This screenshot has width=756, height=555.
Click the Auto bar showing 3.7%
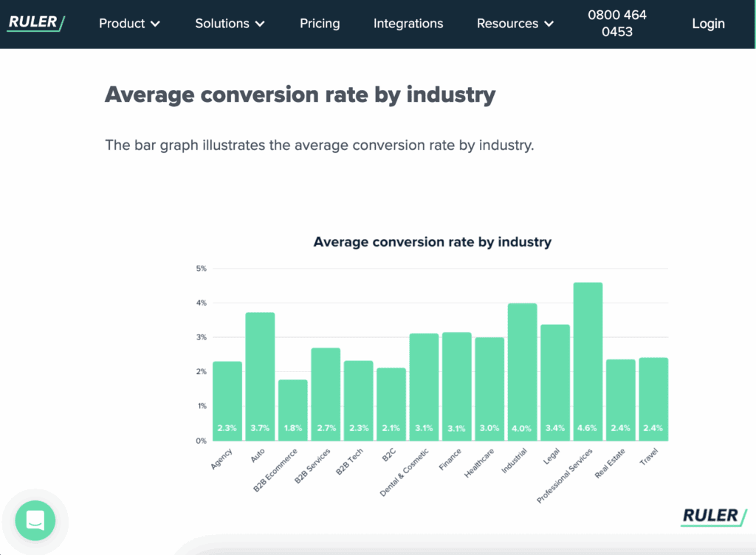coord(260,376)
